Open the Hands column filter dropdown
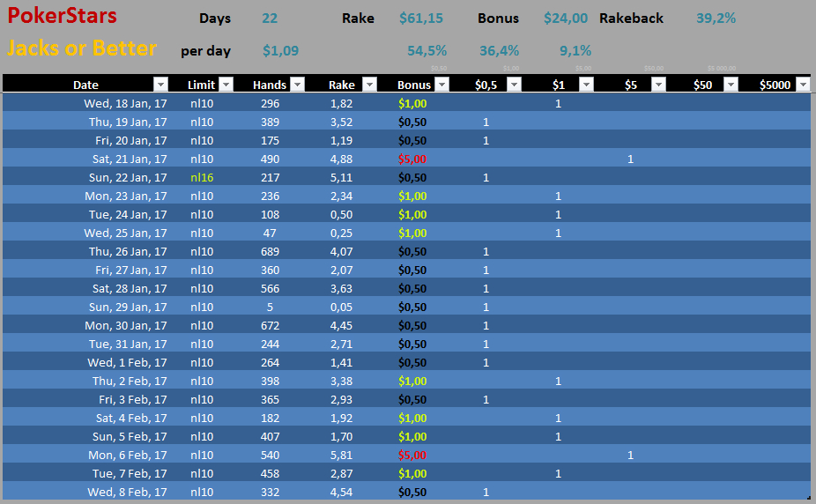This screenshot has height=504, width=816. click(297, 85)
